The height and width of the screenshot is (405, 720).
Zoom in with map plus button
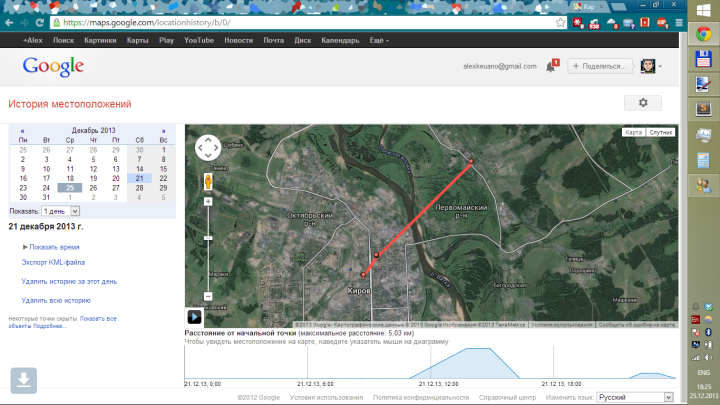208,202
